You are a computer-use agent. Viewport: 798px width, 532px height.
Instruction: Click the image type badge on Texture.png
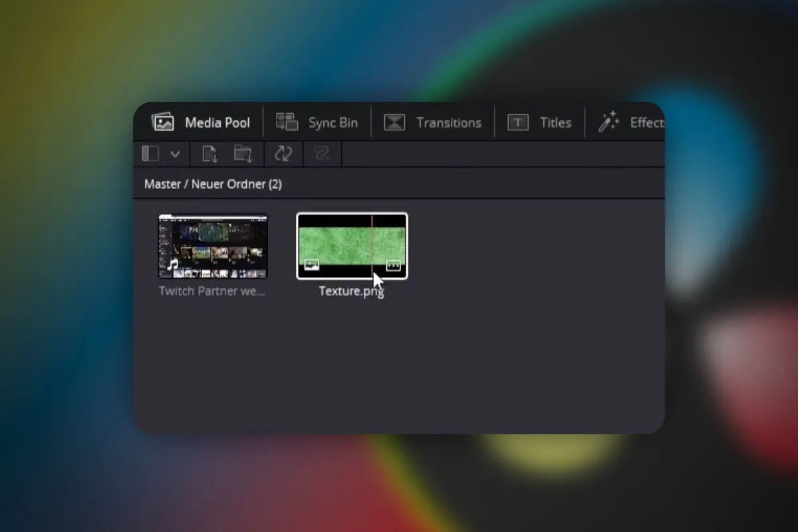(311, 265)
